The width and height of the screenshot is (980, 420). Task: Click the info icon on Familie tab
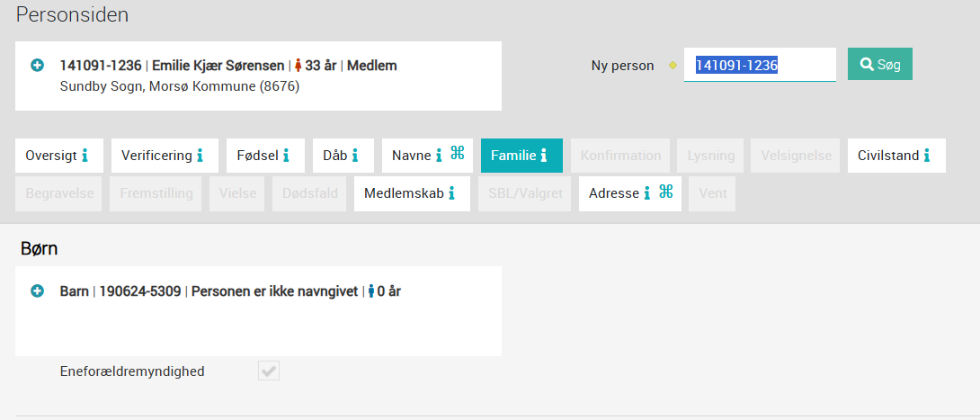[x=544, y=156]
